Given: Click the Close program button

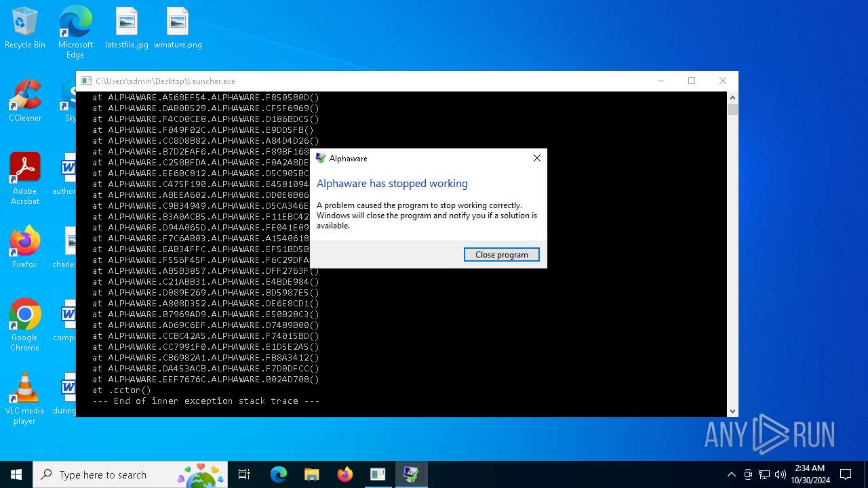Looking at the screenshot, I should 502,255.
